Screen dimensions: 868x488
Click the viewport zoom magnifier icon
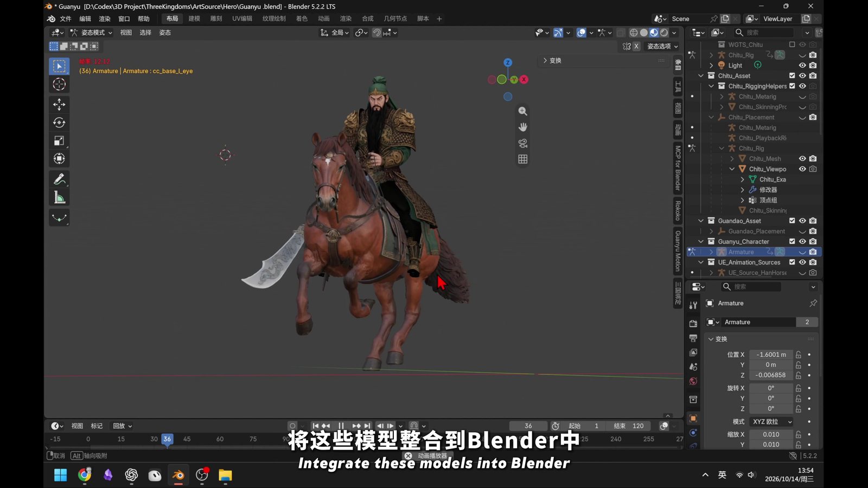[522, 111]
